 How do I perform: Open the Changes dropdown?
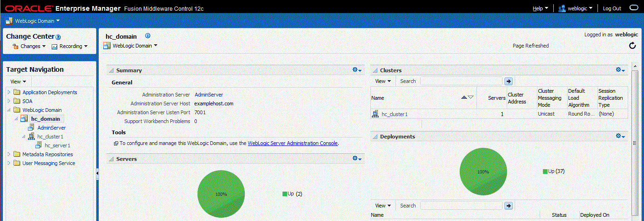coord(29,46)
